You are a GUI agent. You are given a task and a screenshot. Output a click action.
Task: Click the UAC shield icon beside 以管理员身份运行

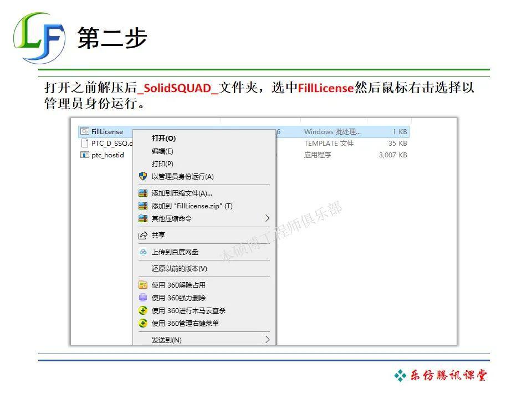pos(142,176)
